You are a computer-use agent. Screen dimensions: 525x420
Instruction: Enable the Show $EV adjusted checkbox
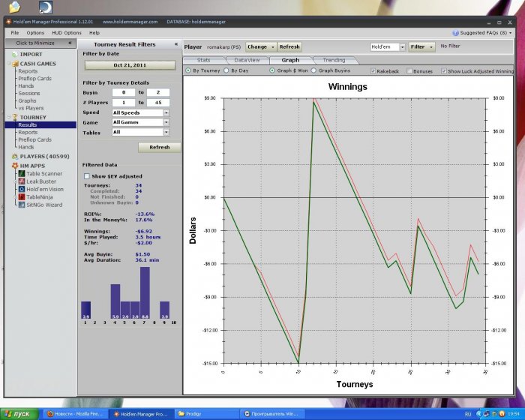(x=87, y=175)
